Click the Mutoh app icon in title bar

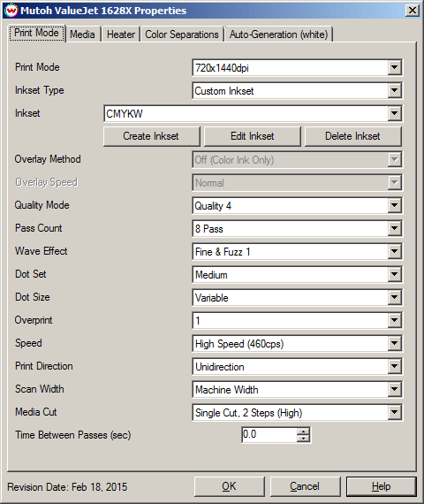coord(11,11)
